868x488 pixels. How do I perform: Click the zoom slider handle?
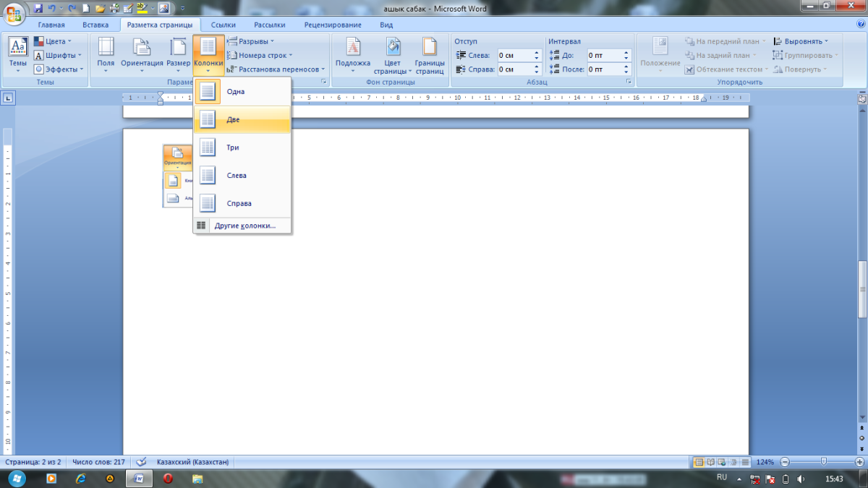tap(824, 462)
